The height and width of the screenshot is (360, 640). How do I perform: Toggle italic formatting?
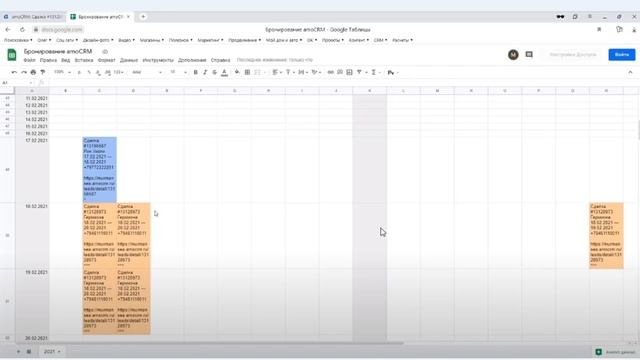(205, 72)
